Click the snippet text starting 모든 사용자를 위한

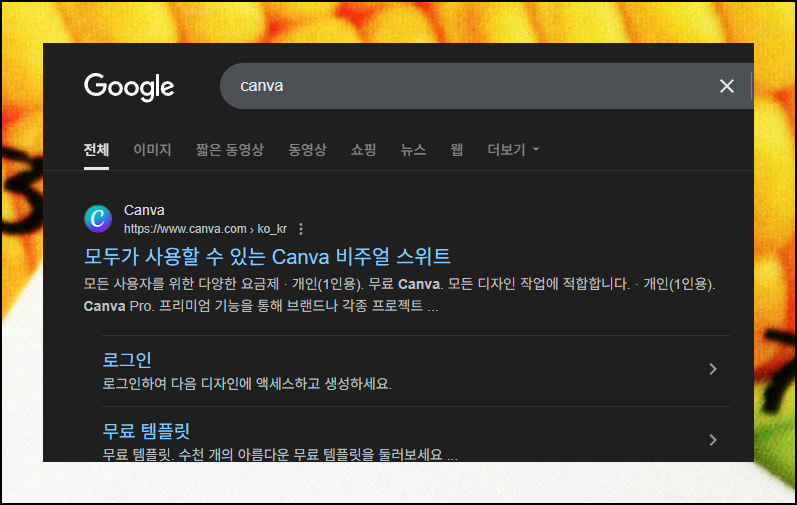pos(399,295)
